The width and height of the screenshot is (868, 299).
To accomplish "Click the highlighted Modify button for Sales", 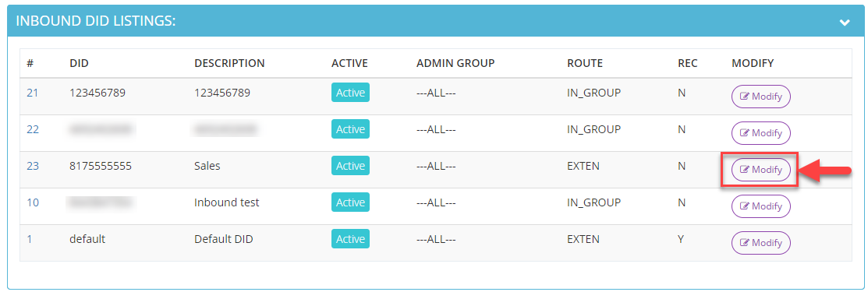I will [760, 170].
